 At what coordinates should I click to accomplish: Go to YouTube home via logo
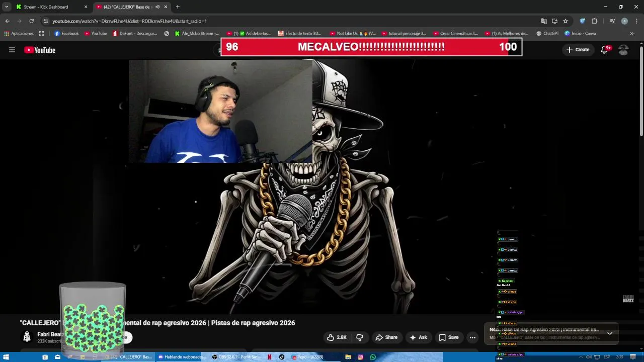[40, 50]
